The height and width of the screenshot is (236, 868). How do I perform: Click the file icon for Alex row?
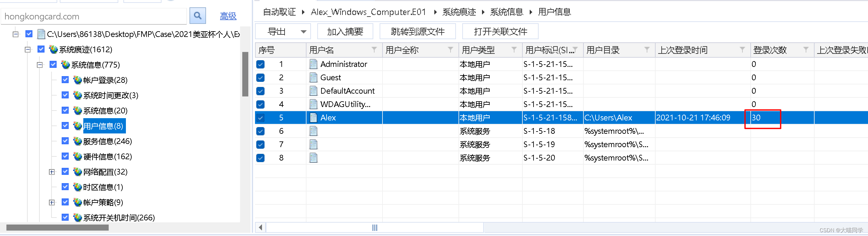click(313, 118)
